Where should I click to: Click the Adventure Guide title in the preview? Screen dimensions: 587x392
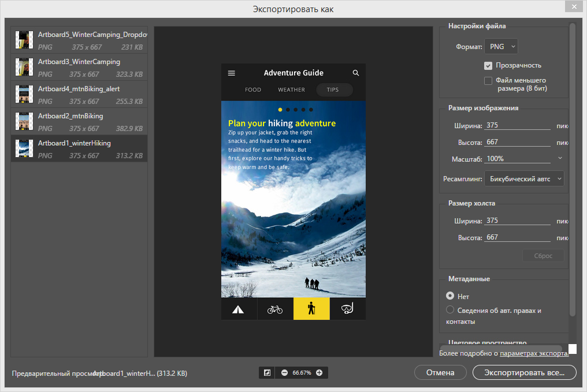point(293,73)
